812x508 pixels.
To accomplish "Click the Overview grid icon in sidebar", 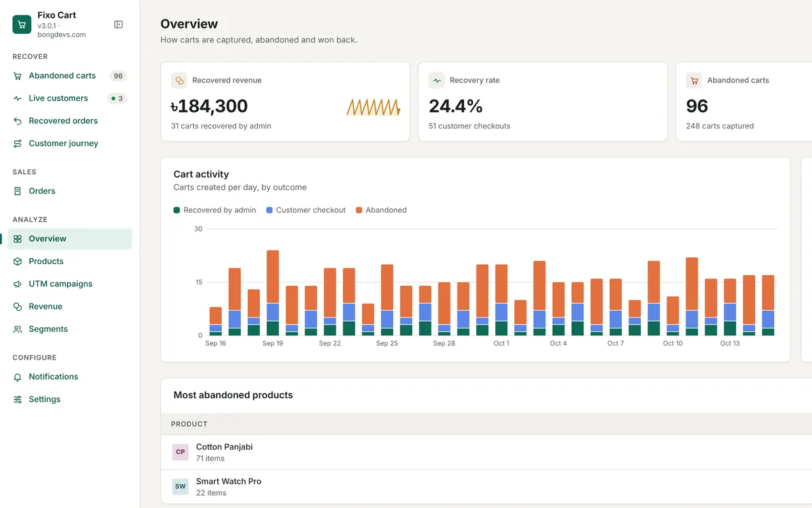I will [x=18, y=238].
